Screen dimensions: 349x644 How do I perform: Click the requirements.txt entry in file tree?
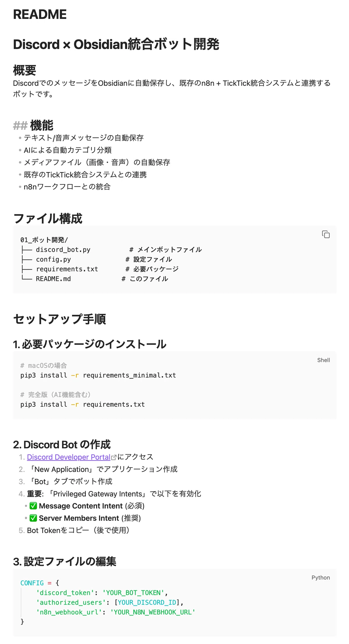67,269
